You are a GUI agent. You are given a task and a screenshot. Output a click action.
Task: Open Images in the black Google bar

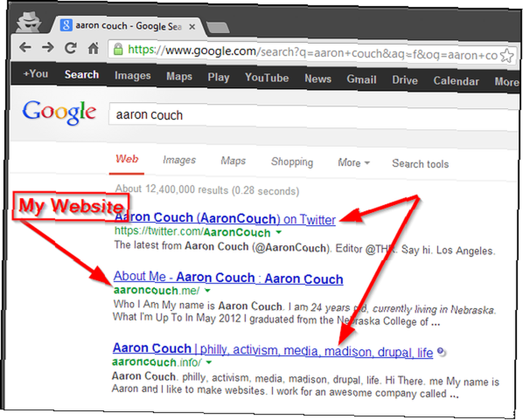(x=133, y=76)
